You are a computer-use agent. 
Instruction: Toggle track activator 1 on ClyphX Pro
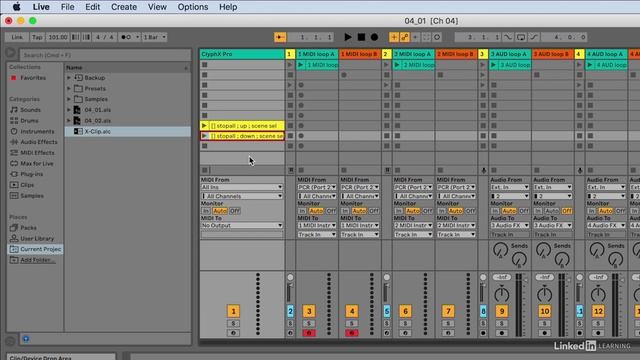pos(233,311)
